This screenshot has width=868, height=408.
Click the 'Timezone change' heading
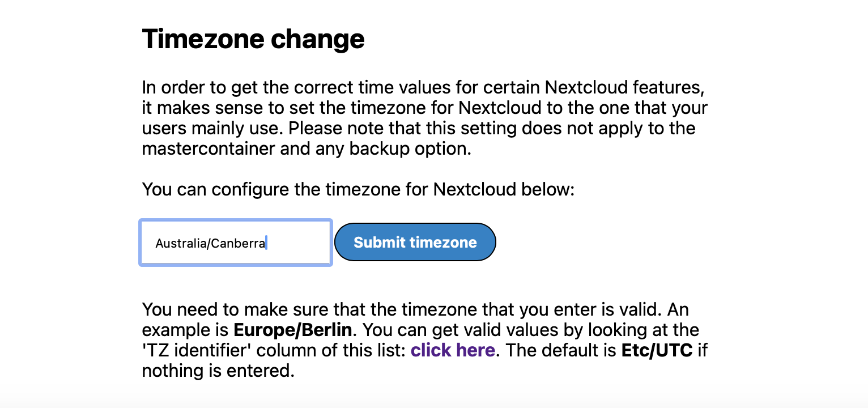point(253,39)
